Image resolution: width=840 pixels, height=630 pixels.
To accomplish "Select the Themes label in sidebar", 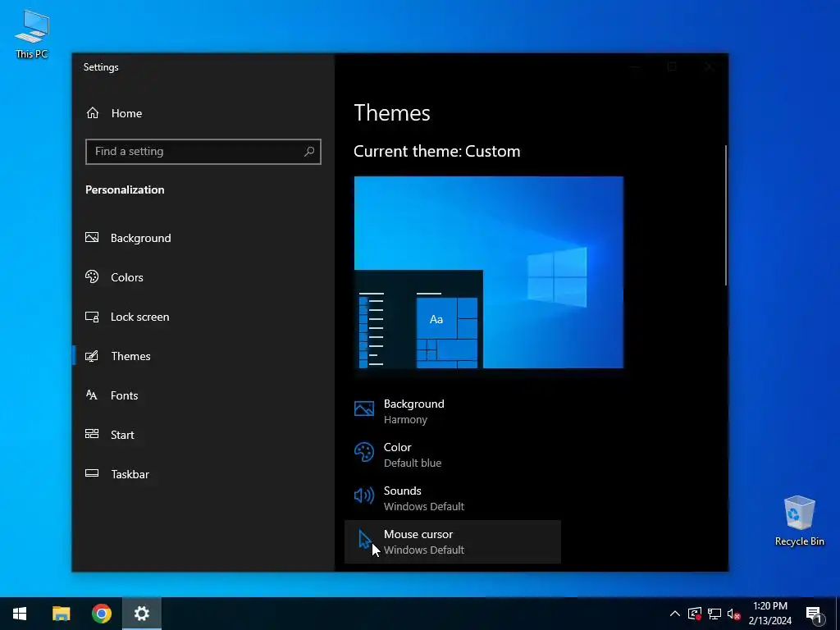I will pyautogui.click(x=130, y=356).
